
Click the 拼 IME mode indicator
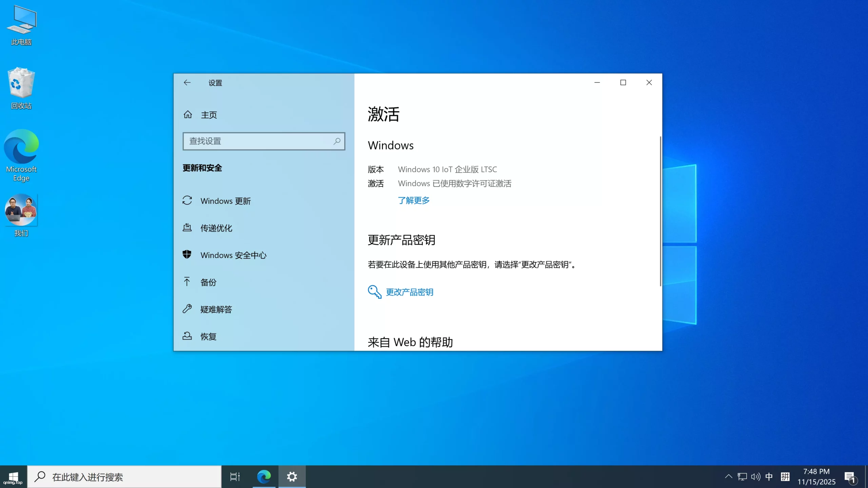tap(785, 476)
